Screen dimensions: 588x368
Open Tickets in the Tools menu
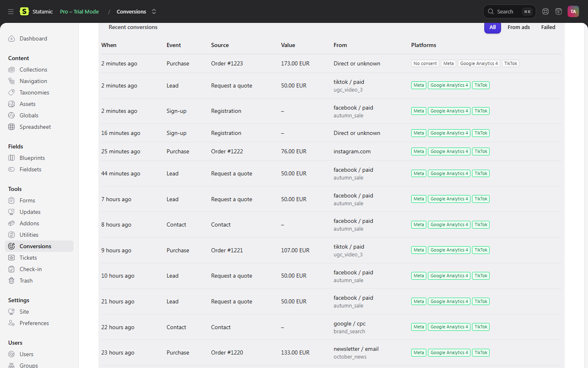tap(39, 258)
